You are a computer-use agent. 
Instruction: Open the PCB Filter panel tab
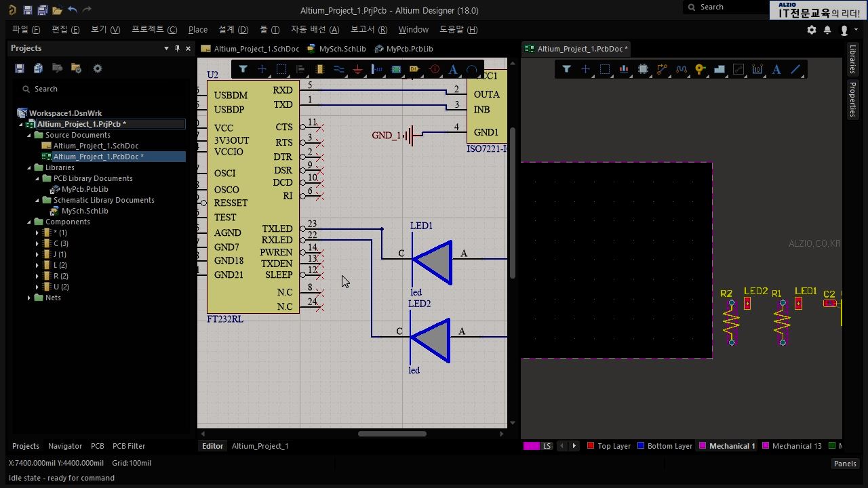(129, 446)
